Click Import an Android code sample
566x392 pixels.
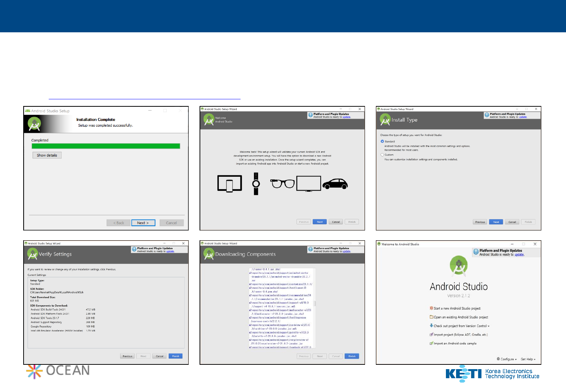pos(453,343)
